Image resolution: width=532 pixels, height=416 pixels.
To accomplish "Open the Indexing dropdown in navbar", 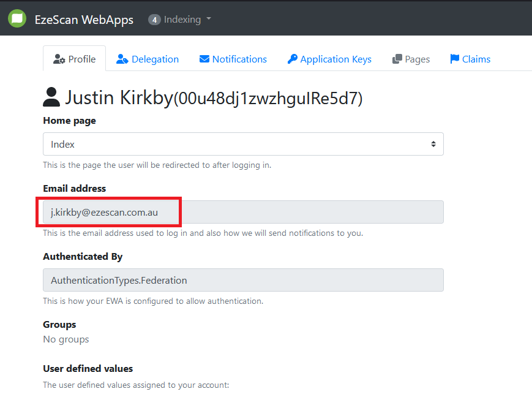I will [182, 20].
